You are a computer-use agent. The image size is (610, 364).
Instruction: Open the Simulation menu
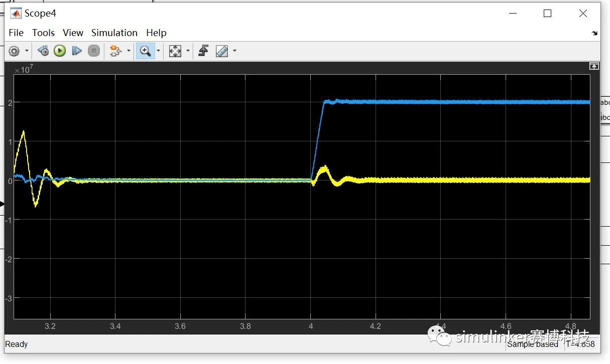(x=114, y=33)
